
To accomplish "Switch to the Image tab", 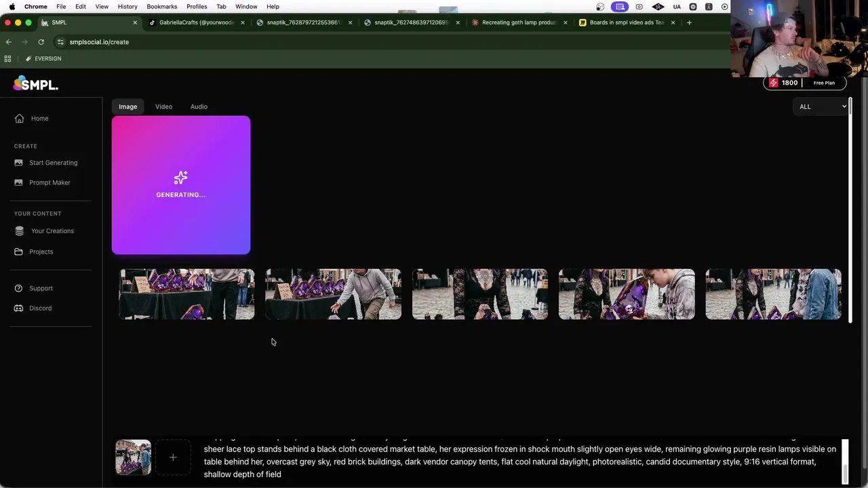I will [x=127, y=106].
